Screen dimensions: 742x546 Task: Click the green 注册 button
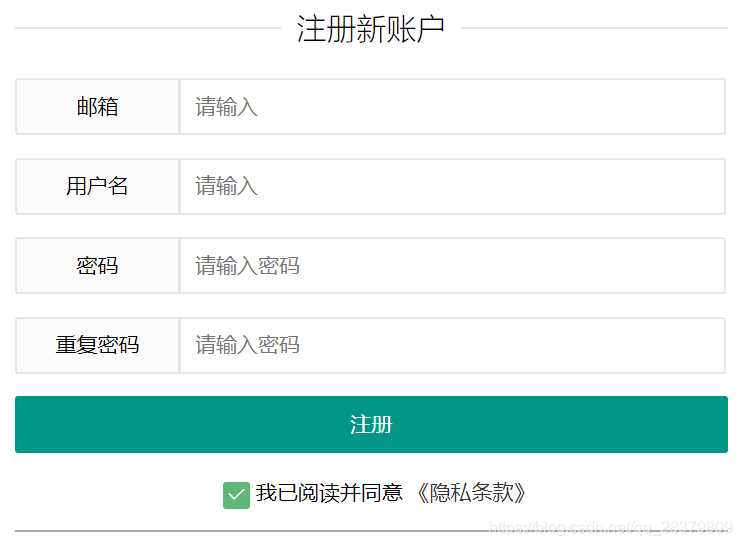point(371,424)
